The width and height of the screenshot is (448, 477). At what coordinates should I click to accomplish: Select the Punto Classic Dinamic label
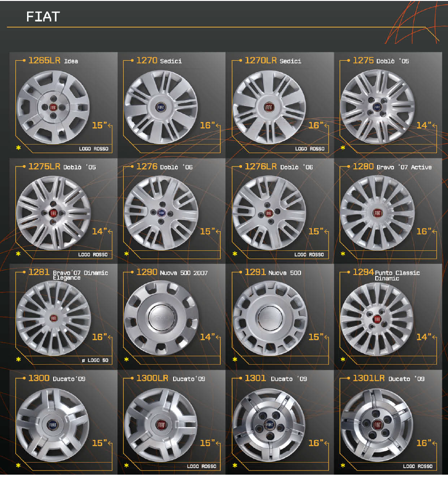[x=397, y=275]
